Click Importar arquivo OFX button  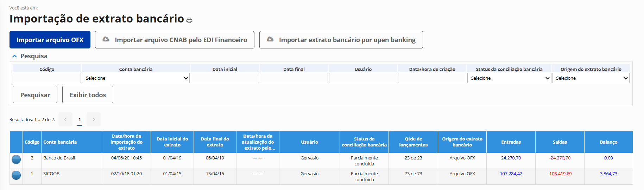coord(50,40)
